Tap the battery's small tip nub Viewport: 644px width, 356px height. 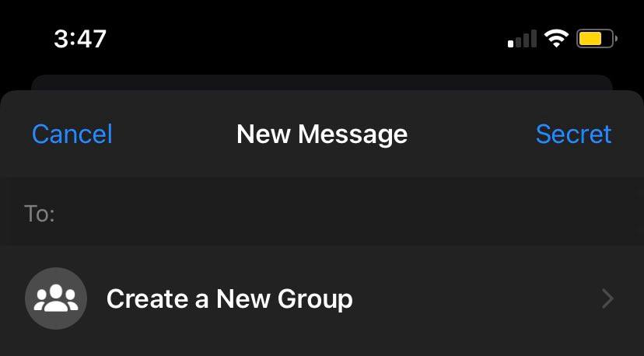(616, 39)
